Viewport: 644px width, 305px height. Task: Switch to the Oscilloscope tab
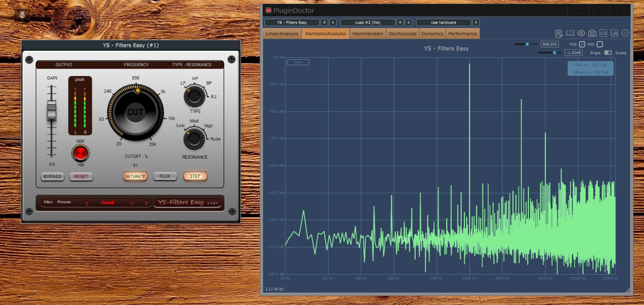tap(402, 34)
